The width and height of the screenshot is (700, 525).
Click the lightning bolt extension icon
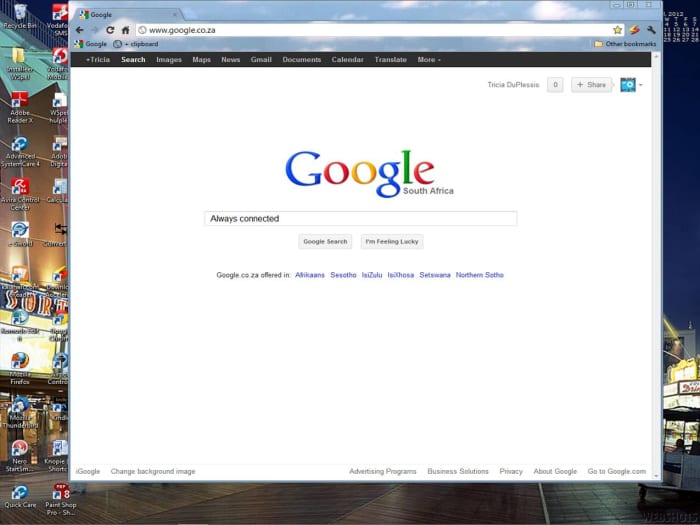point(634,30)
